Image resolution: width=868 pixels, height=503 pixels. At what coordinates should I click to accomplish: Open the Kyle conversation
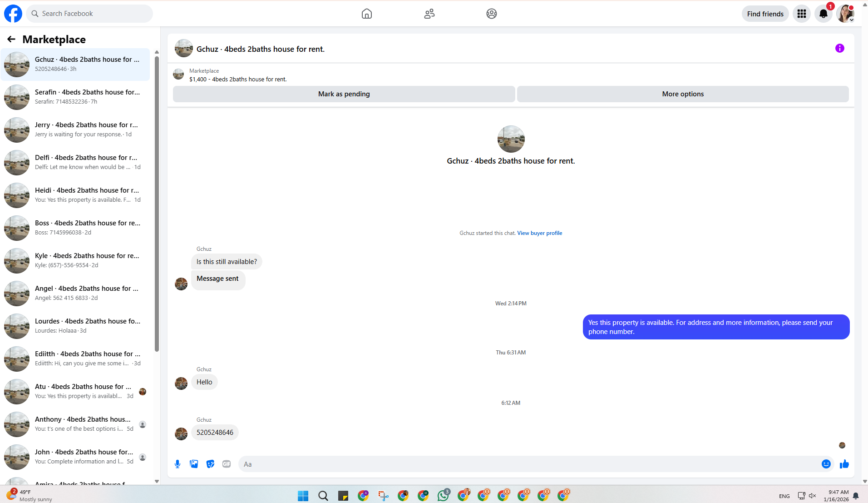pyautogui.click(x=75, y=261)
